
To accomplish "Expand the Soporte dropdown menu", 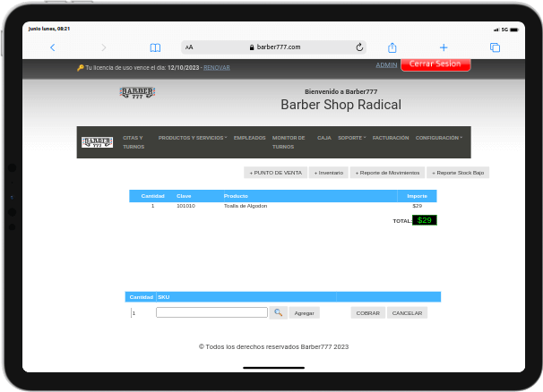I will point(351,138).
